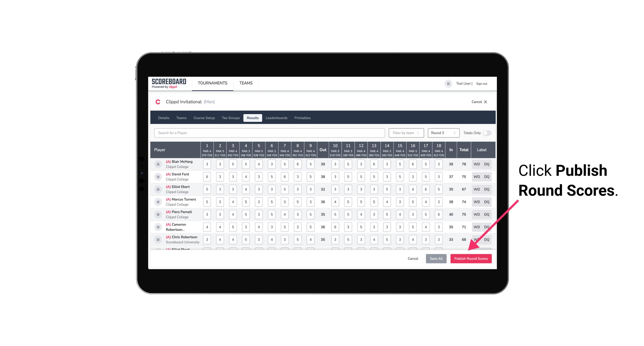
Task: Click the WD icon for Cameron Robertson
Action: pos(476,227)
